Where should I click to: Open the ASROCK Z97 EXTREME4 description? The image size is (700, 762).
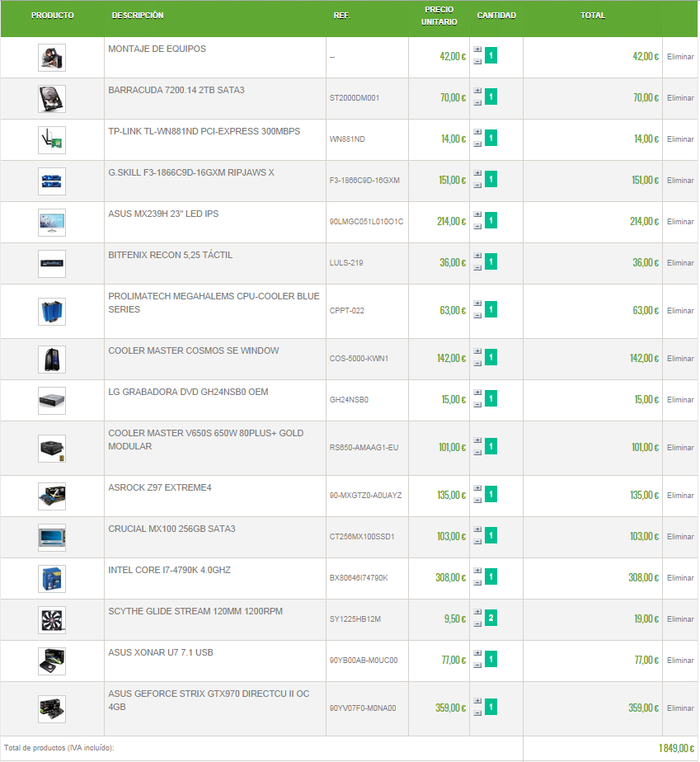click(160, 488)
